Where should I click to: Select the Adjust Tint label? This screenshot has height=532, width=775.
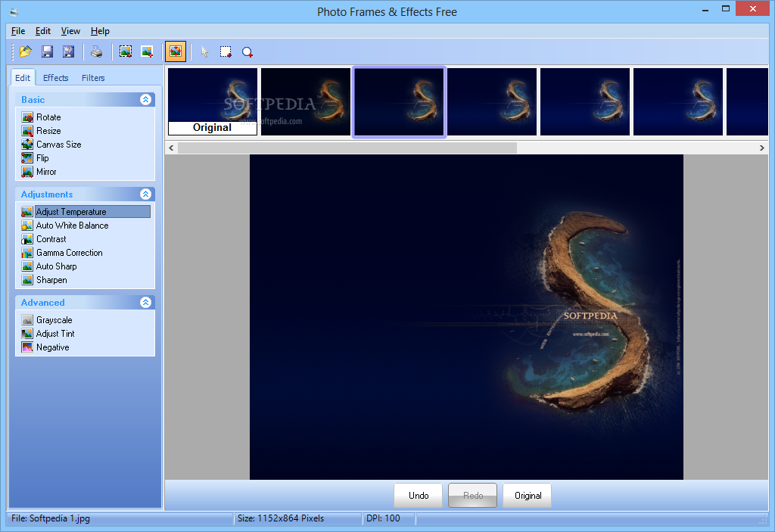55,334
